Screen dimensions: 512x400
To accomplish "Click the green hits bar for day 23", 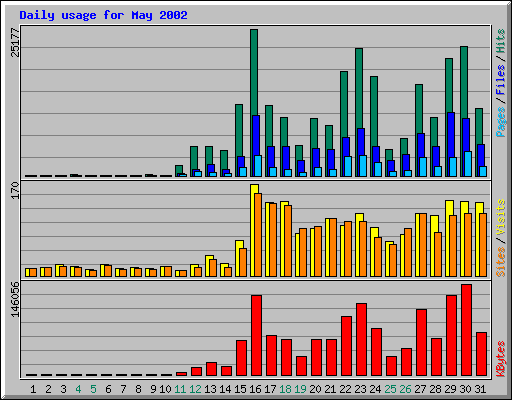I will coord(359,88).
